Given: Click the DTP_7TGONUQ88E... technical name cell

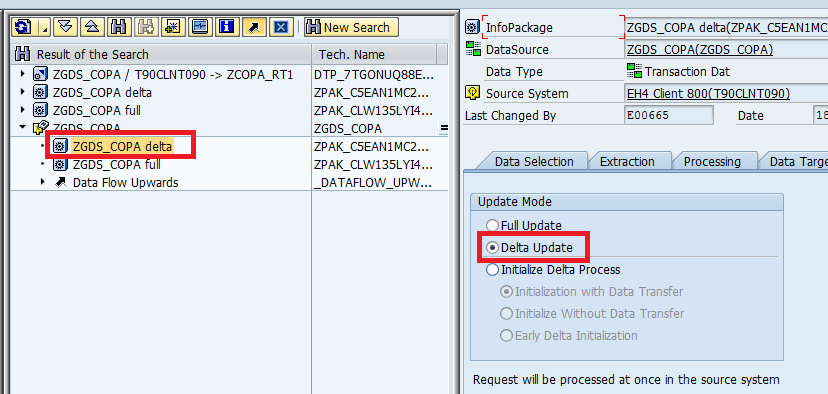Looking at the screenshot, I should [x=374, y=74].
